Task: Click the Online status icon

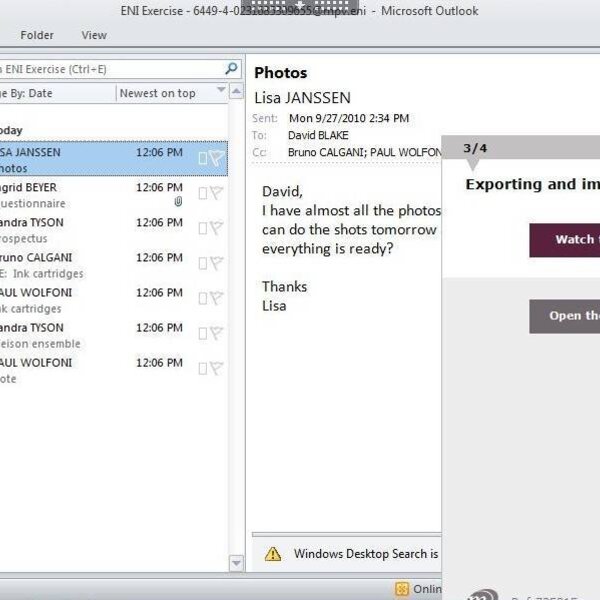Action: click(402, 589)
